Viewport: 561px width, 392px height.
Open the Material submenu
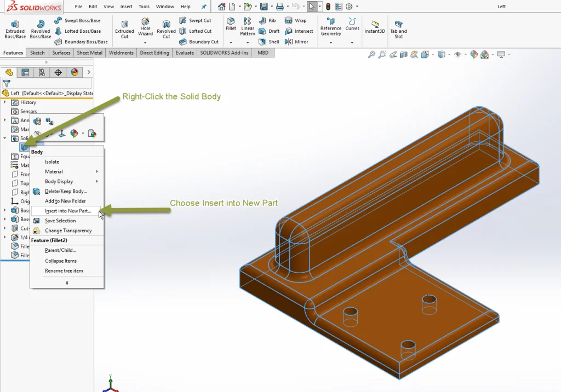[x=54, y=171]
